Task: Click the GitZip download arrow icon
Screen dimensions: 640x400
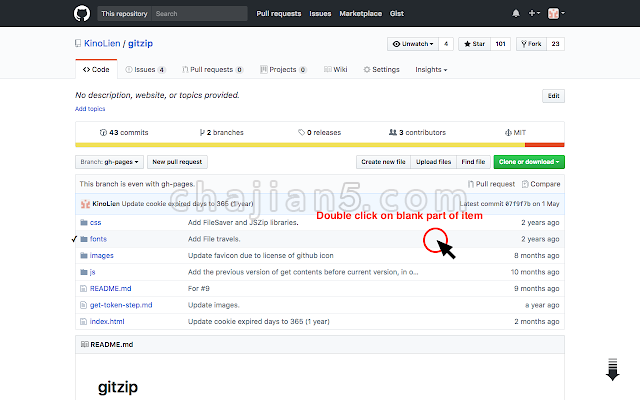Action: click(612, 369)
